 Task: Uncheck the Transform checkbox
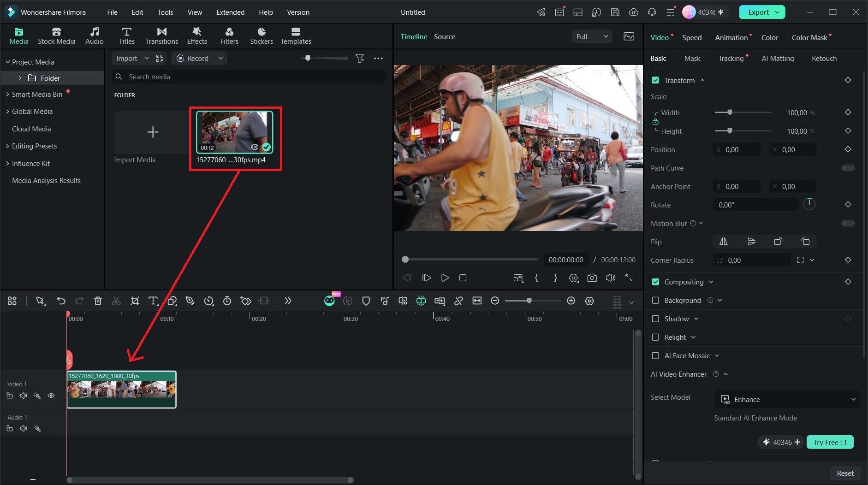pyautogui.click(x=655, y=80)
